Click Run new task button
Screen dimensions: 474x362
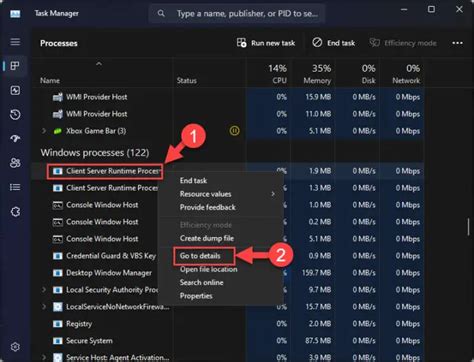266,43
